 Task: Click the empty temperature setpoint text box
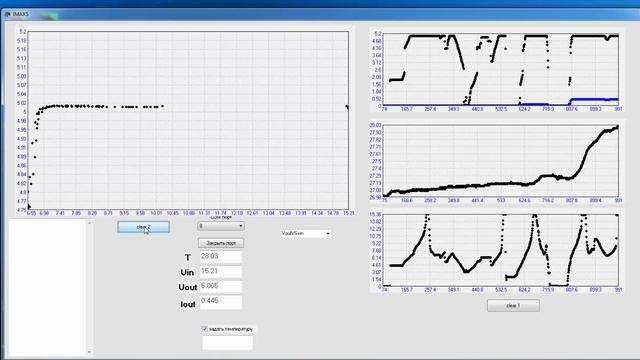point(227,343)
